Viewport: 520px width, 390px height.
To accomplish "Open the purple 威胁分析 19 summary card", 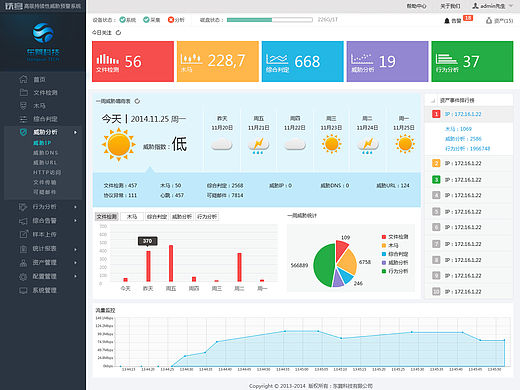I will tap(387, 61).
